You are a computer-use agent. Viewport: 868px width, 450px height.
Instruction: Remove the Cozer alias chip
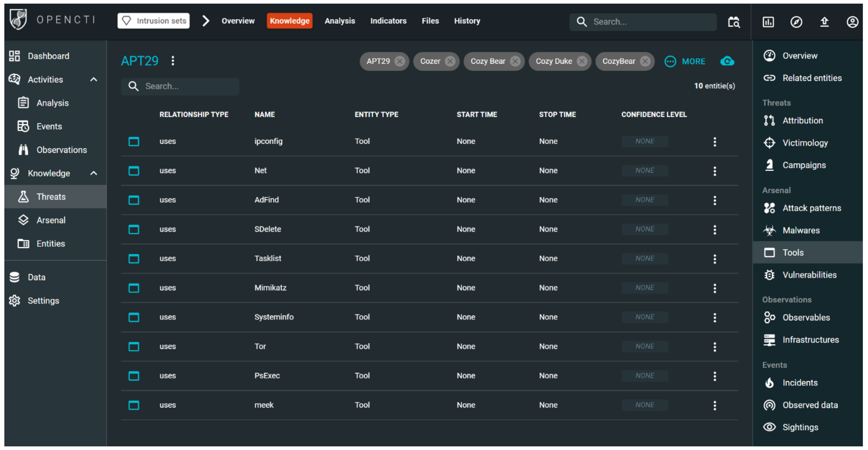(450, 61)
